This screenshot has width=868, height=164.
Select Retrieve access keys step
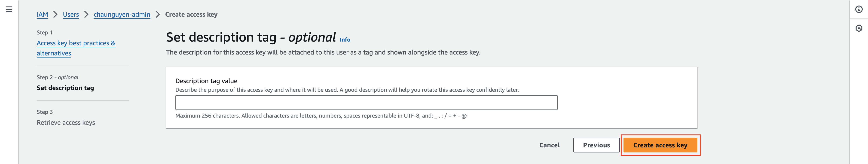point(66,123)
